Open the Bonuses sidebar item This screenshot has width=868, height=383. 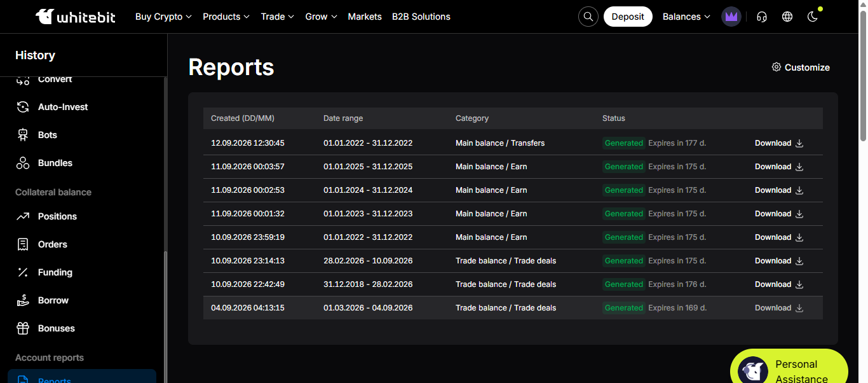coord(82,328)
